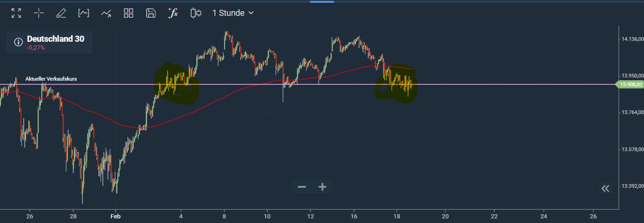The height and width of the screenshot is (223, 644).
Task: Zoom in with the plus button
Action: tap(322, 187)
